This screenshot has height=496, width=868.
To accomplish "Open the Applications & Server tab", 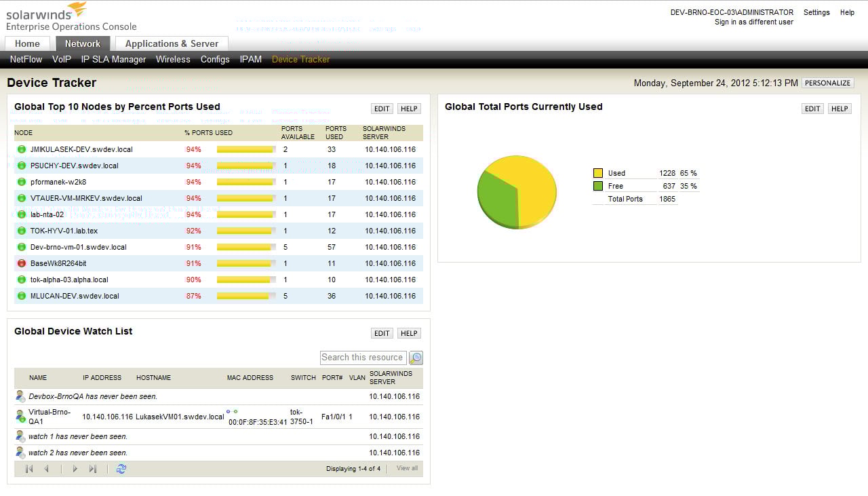I will coord(172,43).
